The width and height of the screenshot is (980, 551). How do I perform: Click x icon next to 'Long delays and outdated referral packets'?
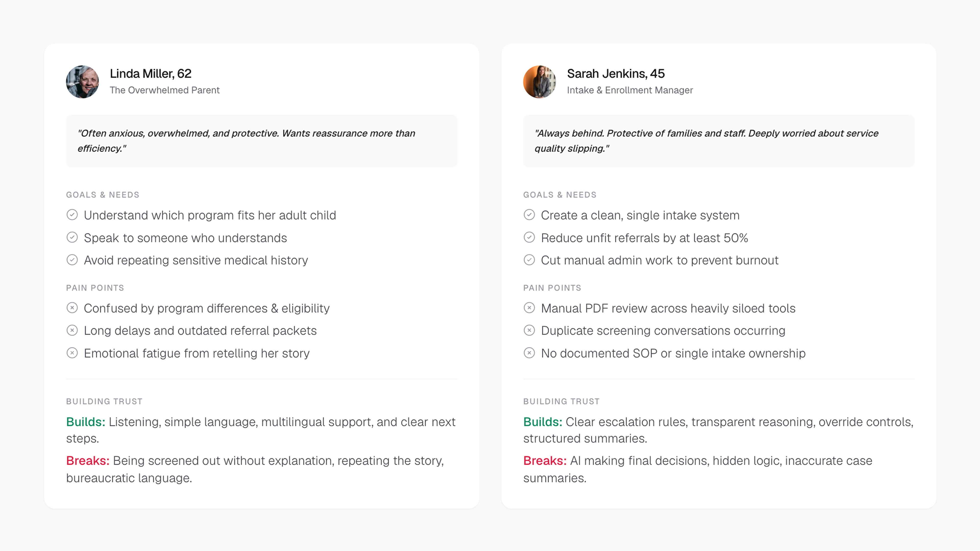tap(72, 330)
